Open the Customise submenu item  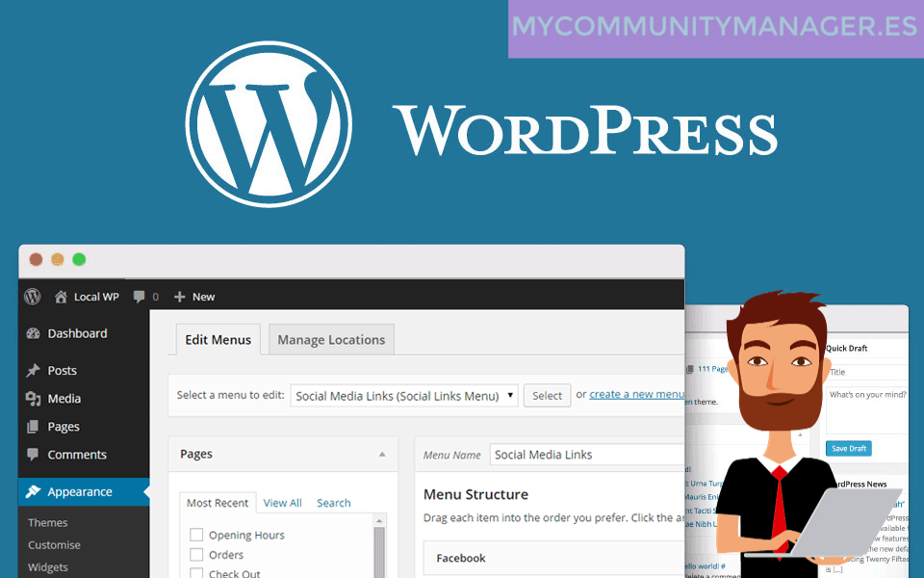54,545
